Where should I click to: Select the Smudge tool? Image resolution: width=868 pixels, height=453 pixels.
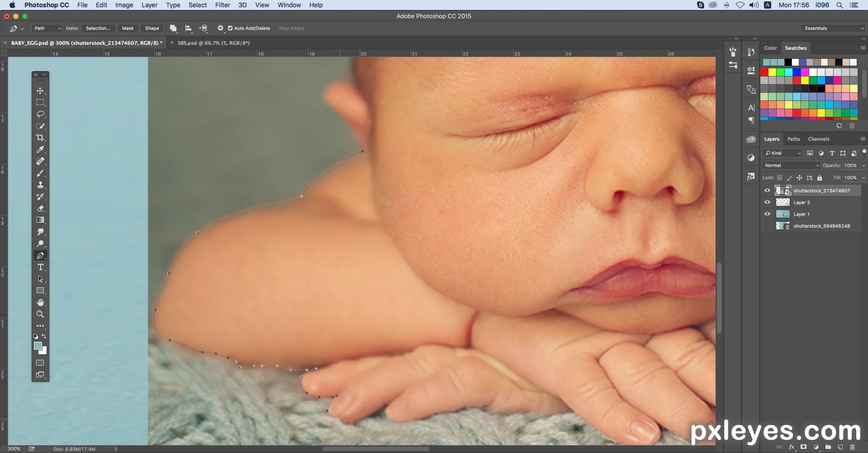click(40, 231)
